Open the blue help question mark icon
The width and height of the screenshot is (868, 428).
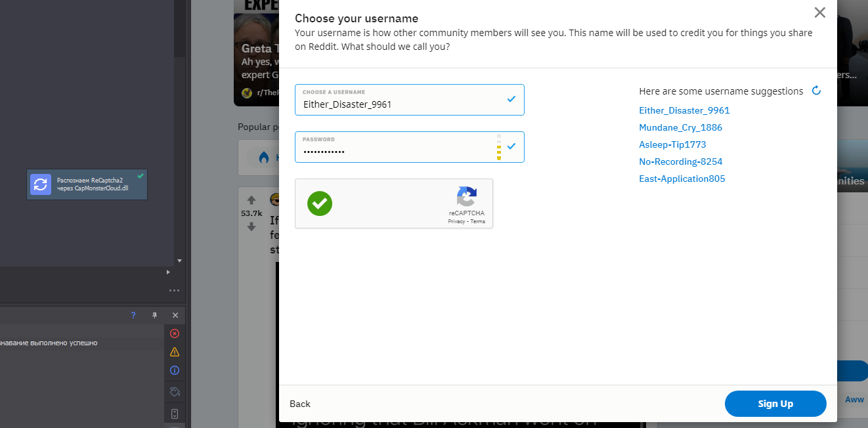coord(133,315)
